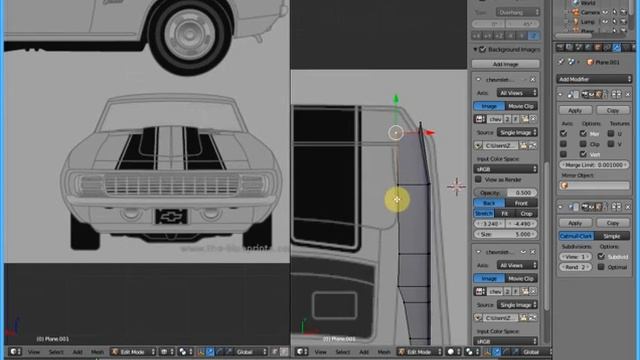Open the Modifiers wrench tab in Properties

point(616,48)
